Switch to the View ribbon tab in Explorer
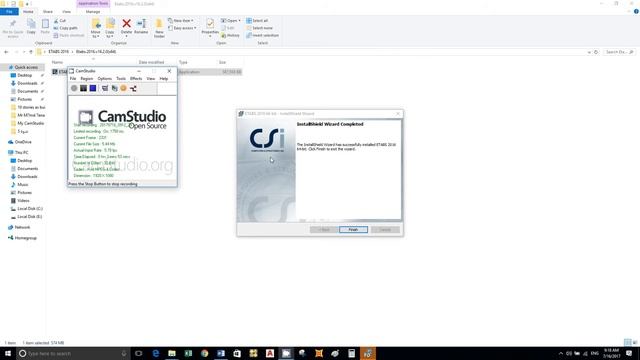The width and height of the screenshot is (640, 360). 67,12
